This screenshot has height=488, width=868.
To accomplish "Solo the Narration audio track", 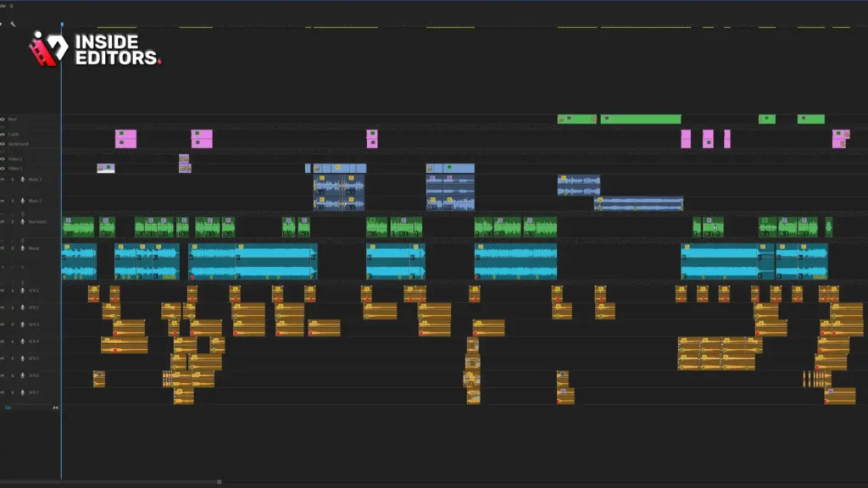I will [x=12, y=222].
